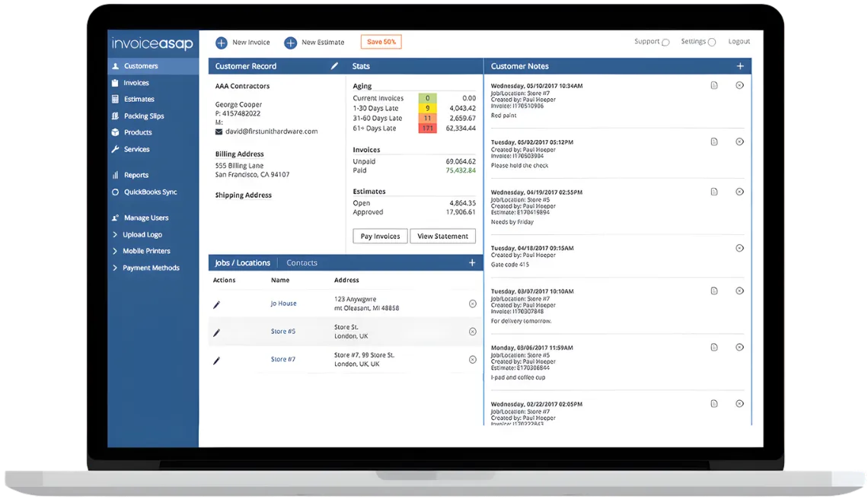The height and width of the screenshot is (499, 868).
Task: Delete the Gate code 415 note
Action: (x=739, y=248)
